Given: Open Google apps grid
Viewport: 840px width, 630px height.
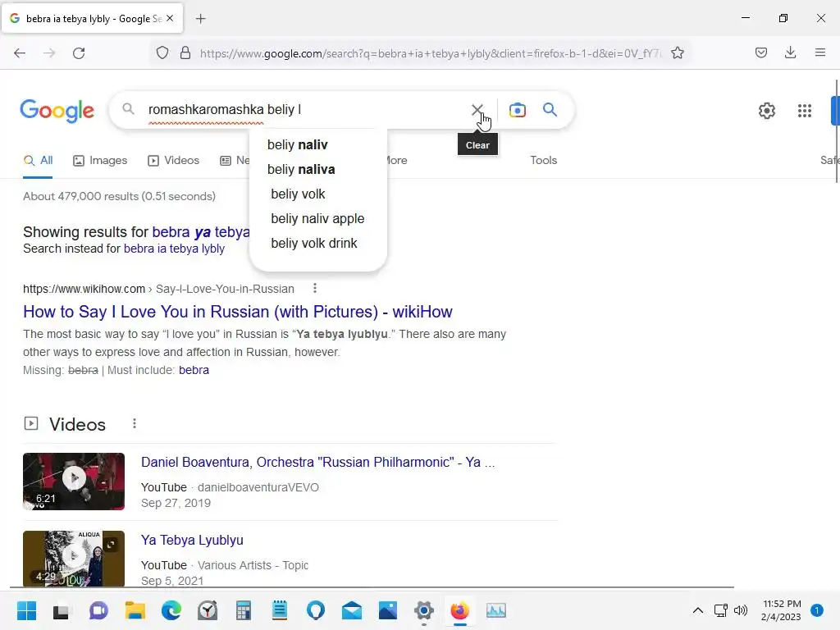Looking at the screenshot, I should point(804,111).
